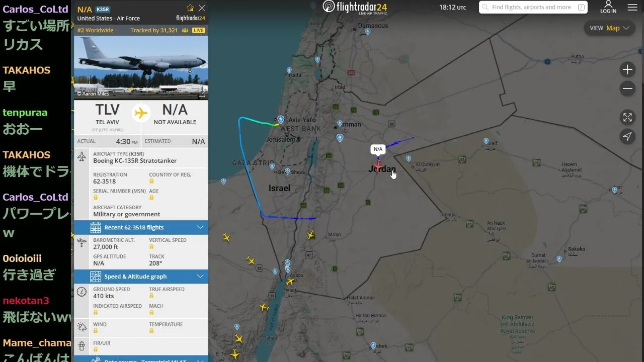
Task: Click the N/A flight label on map
Action: coord(378,149)
